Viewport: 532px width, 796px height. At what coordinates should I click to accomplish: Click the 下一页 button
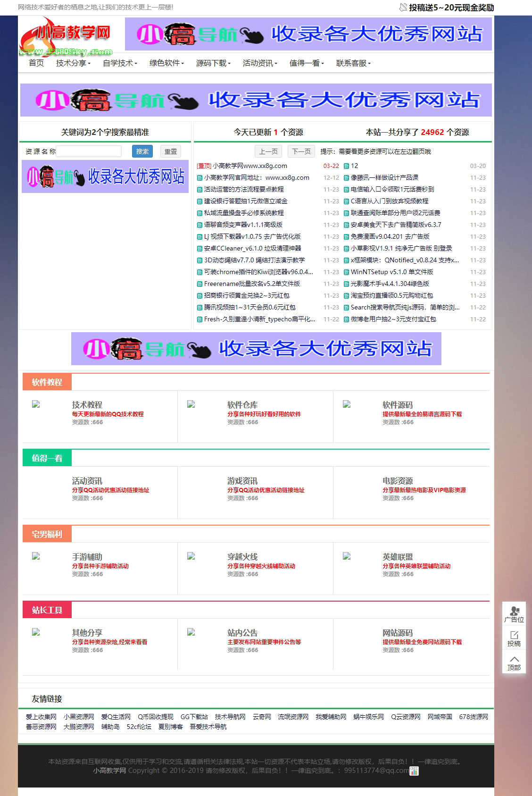point(301,151)
